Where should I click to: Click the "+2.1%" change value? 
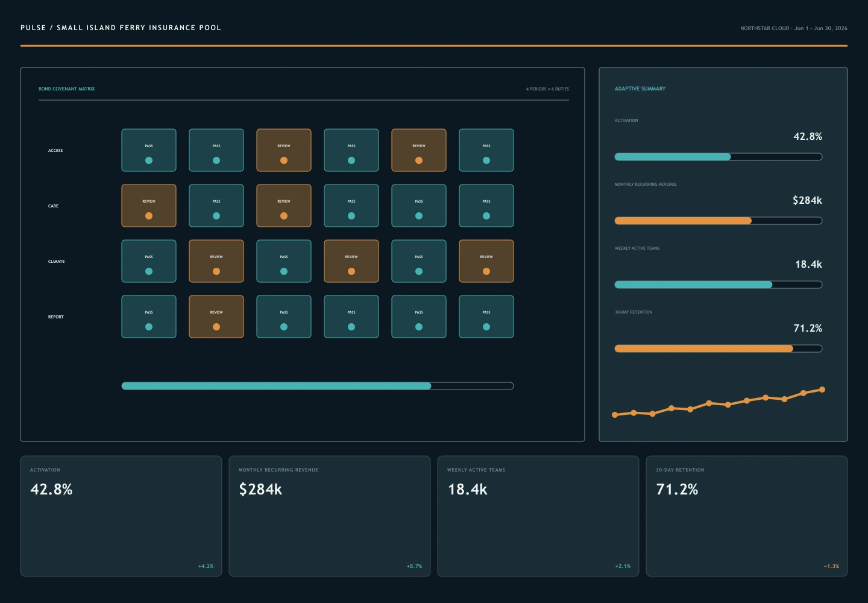point(623,566)
